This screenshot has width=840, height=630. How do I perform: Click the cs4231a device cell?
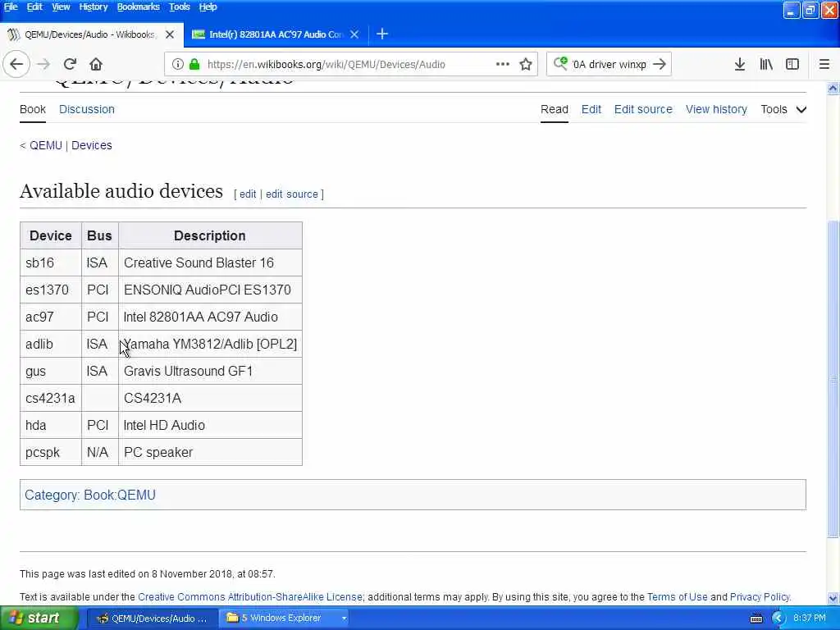click(51, 398)
